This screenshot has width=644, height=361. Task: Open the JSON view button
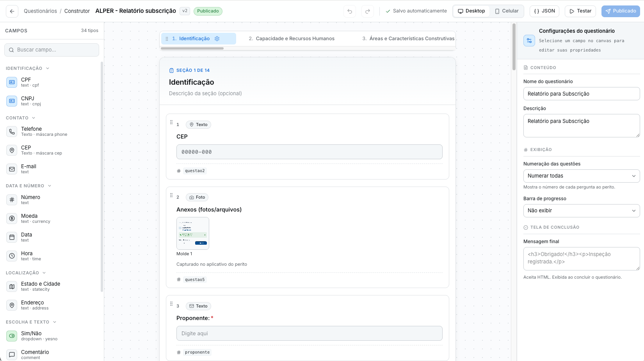(x=544, y=11)
